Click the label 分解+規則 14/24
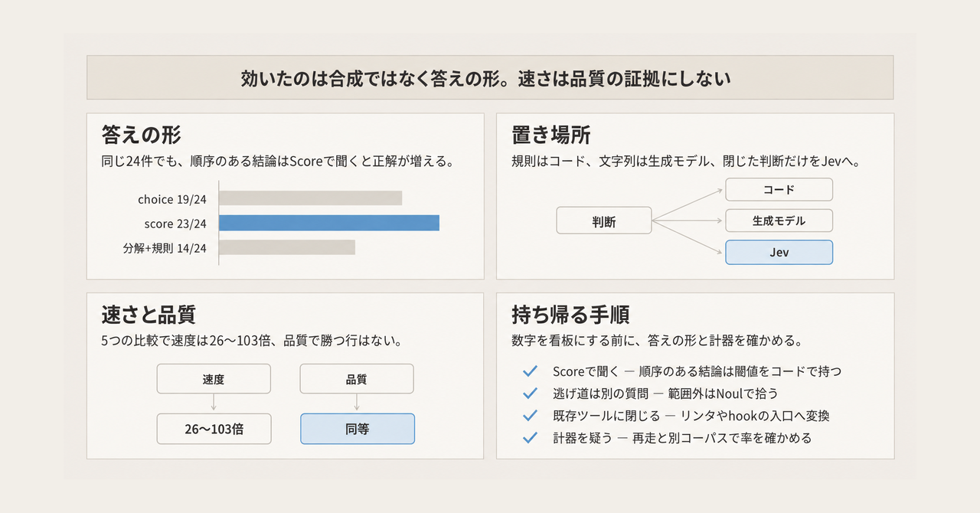The width and height of the screenshot is (980, 513). [x=165, y=248]
